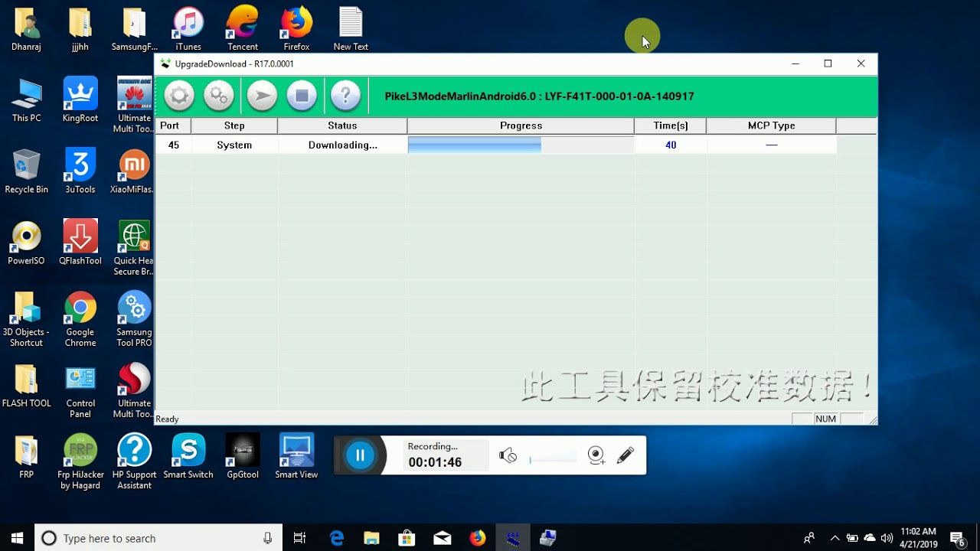
Task: Select the KingRoot desktop shortcut
Action: (x=80, y=101)
